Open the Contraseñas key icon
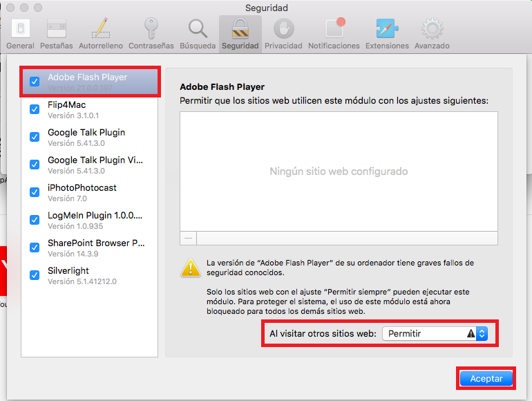 [151, 28]
